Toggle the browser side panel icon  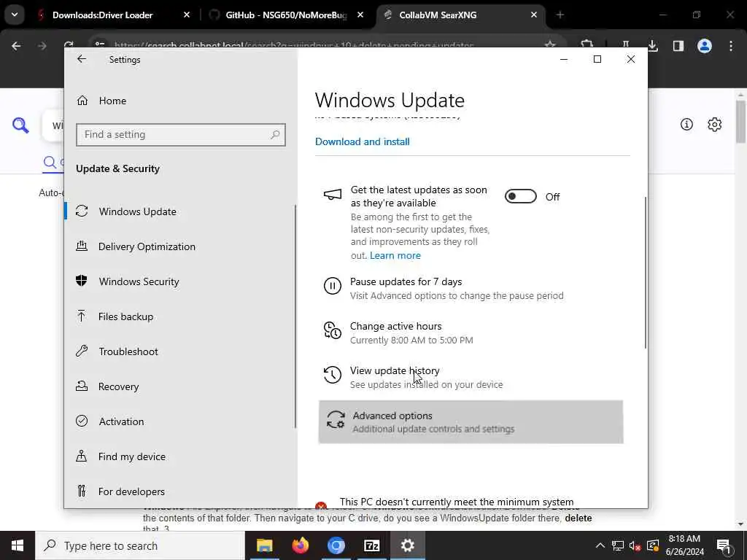678,46
